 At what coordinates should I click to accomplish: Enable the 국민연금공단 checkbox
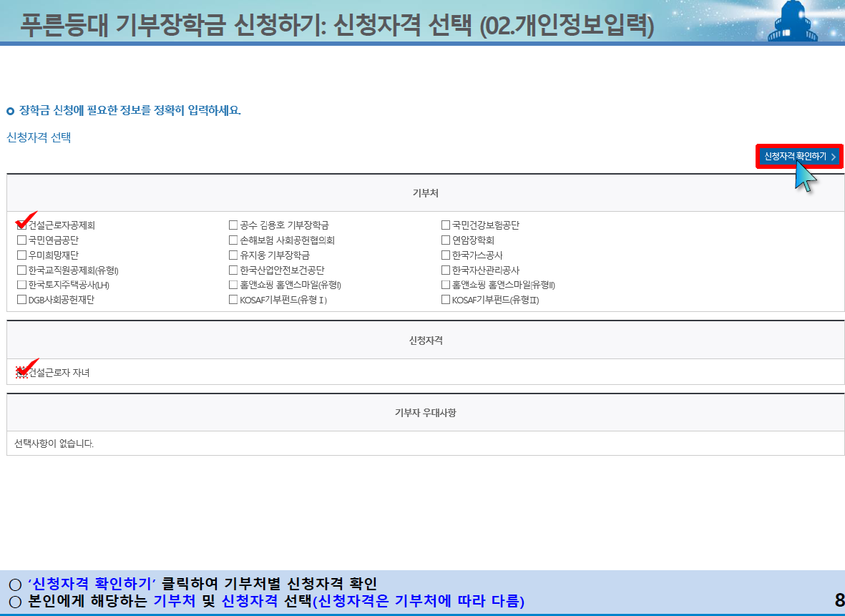click(x=20, y=239)
